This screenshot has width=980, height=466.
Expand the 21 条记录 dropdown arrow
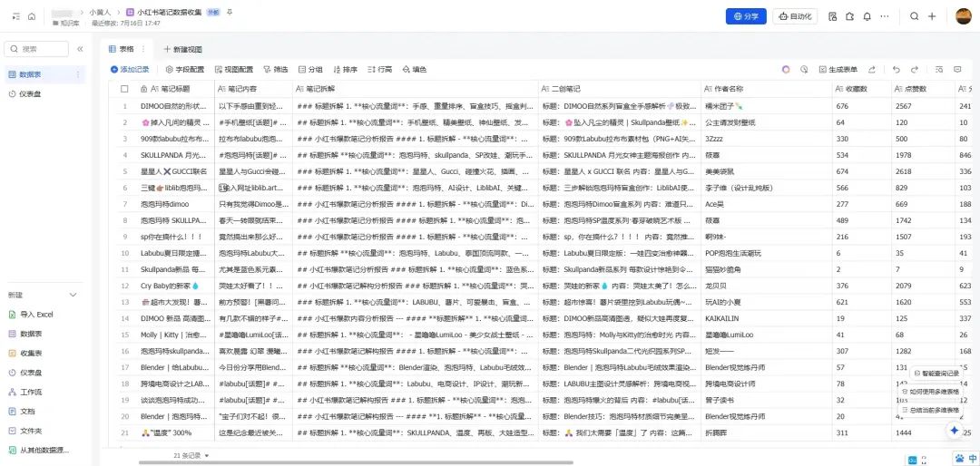click(x=207, y=456)
